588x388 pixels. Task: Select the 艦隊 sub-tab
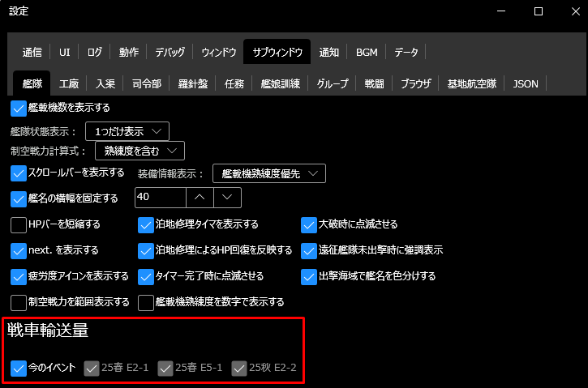[x=32, y=83]
